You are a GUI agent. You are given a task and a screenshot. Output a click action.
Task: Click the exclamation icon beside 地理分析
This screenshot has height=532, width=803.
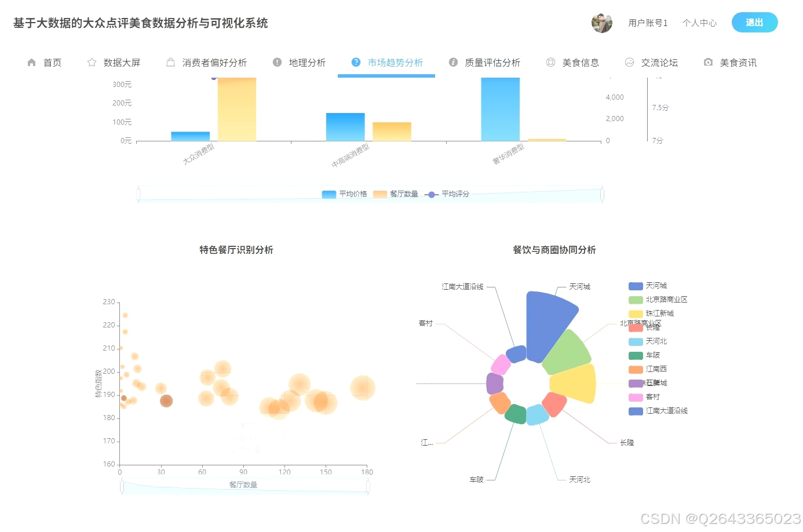(277, 62)
